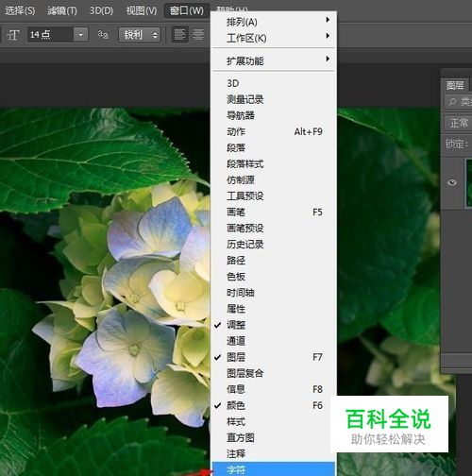Screen dimensions: 472x476
Task: Uncheck the 颜色 panel entry
Action: tap(274, 405)
